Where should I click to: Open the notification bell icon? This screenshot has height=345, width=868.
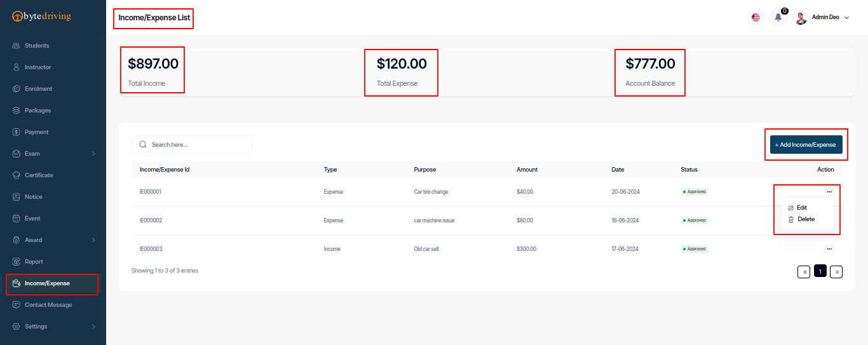point(778,17)
